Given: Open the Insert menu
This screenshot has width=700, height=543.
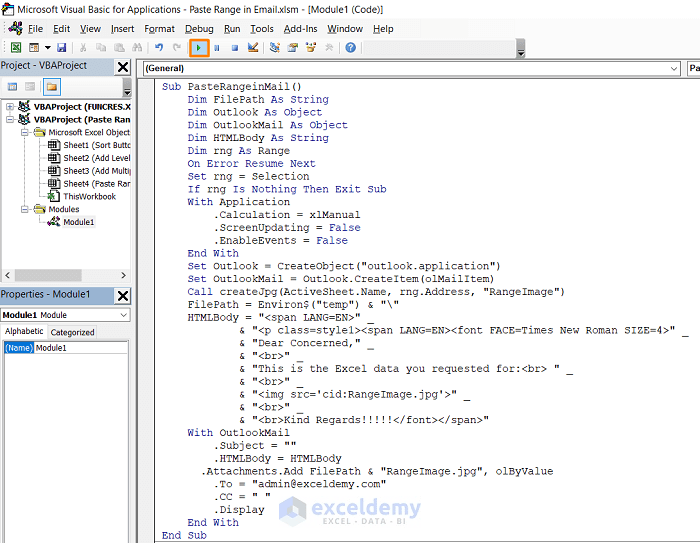Looking at the screenshot, I should pos(122,29).
